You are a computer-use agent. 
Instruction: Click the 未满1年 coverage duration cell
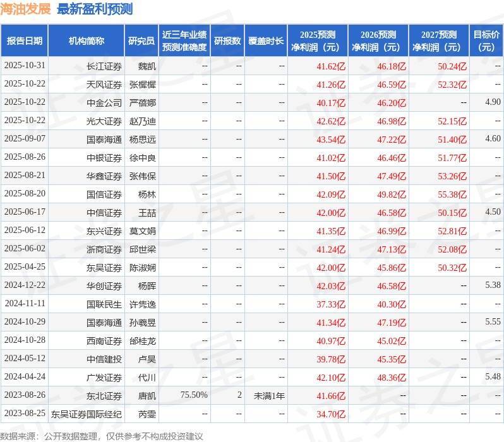click(269, 396)
